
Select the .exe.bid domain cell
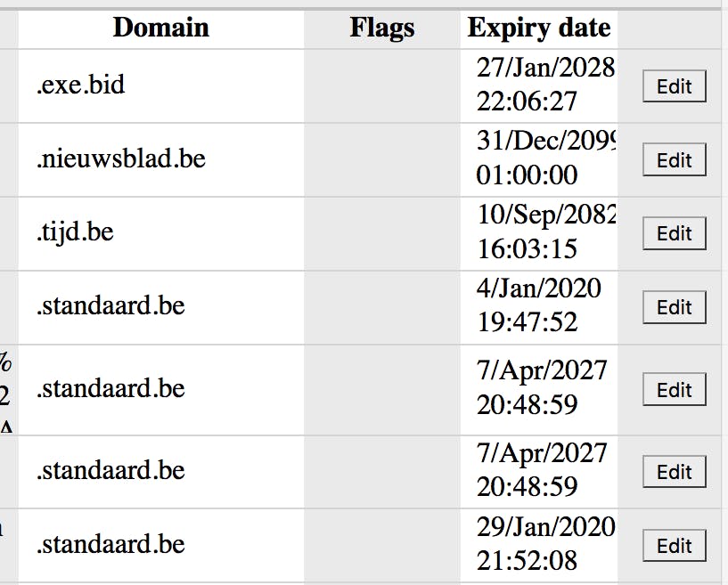(x=160, y=85)
